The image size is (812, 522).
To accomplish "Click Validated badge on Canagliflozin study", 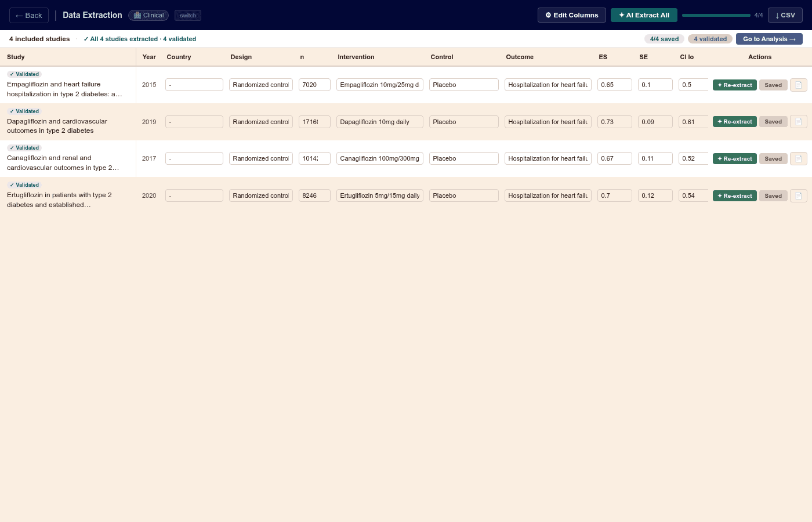I will pyautogui.click(x=24, y=148).
